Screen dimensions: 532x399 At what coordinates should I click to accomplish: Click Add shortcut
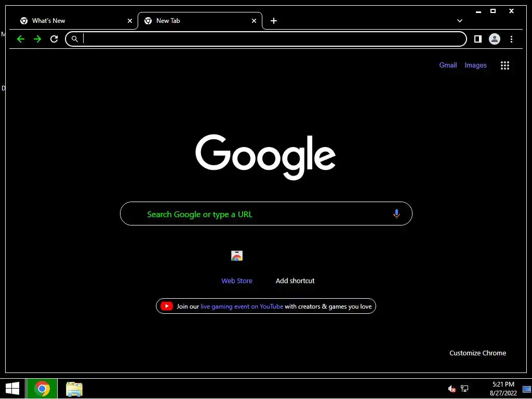tap(295, 281)
